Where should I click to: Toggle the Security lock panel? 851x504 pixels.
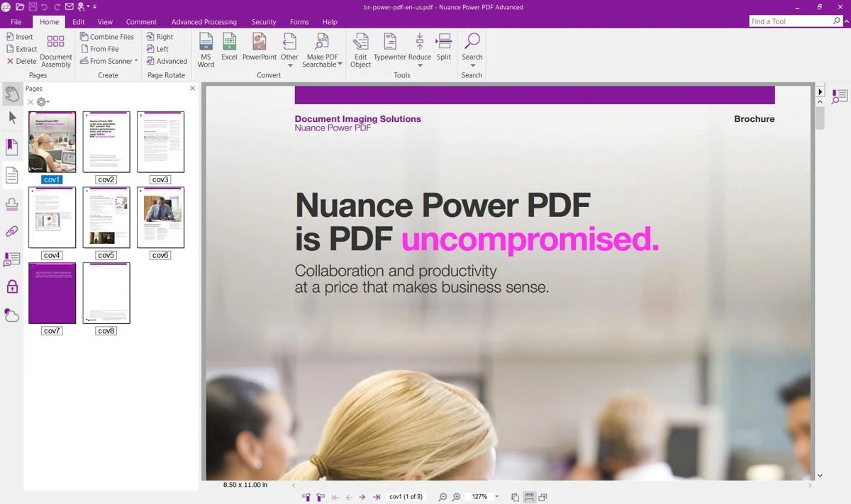click(x=11, y=286)
